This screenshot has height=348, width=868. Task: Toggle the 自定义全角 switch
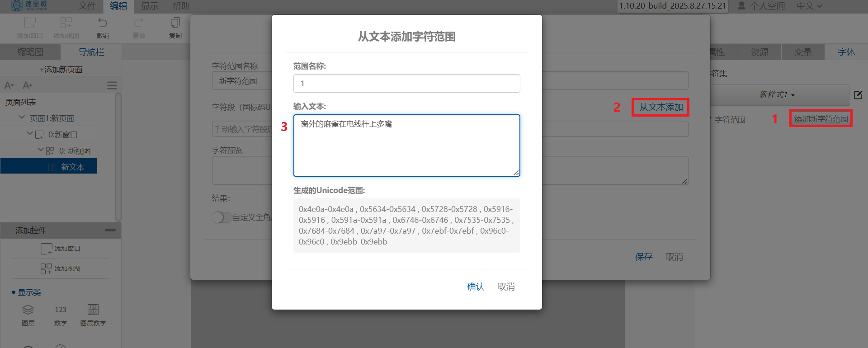coord(221,217)
